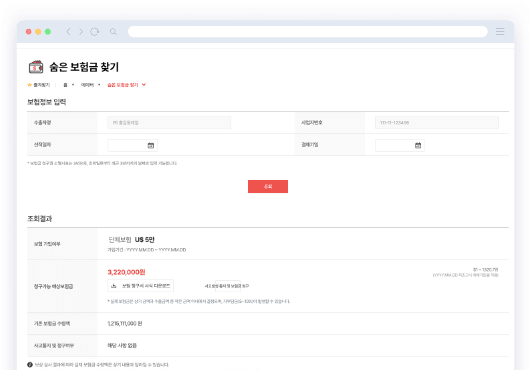Expand the red 숨은 보험금 찾기 breadcrumb chevron
Viewport: 530px width, 370px height.
[x=144, y=85]
